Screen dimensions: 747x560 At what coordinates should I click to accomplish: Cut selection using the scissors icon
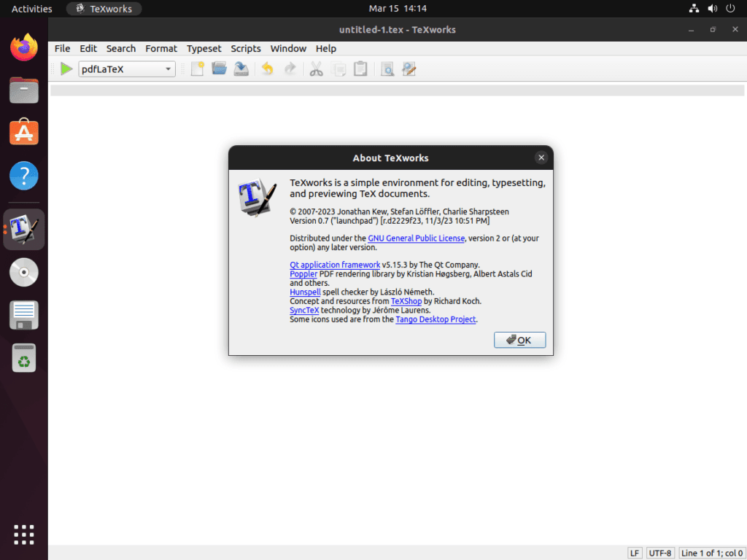point(316,69)
